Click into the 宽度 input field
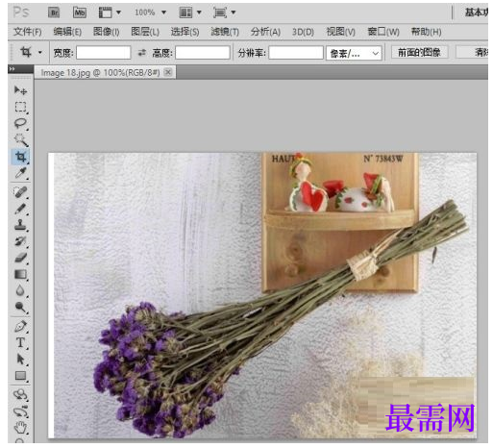This screenshot has height=448, width=493. [x=104, y=53]
